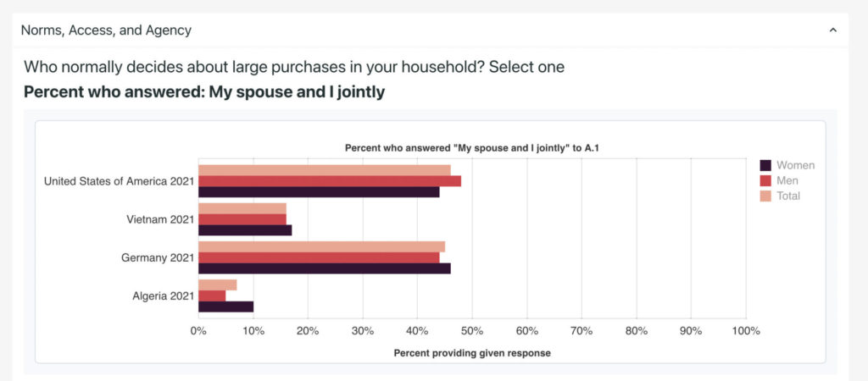The width and height of the screenshot is (868, 381).
Task: Toggle Total series in chart legend
Action: coord(788,196)
